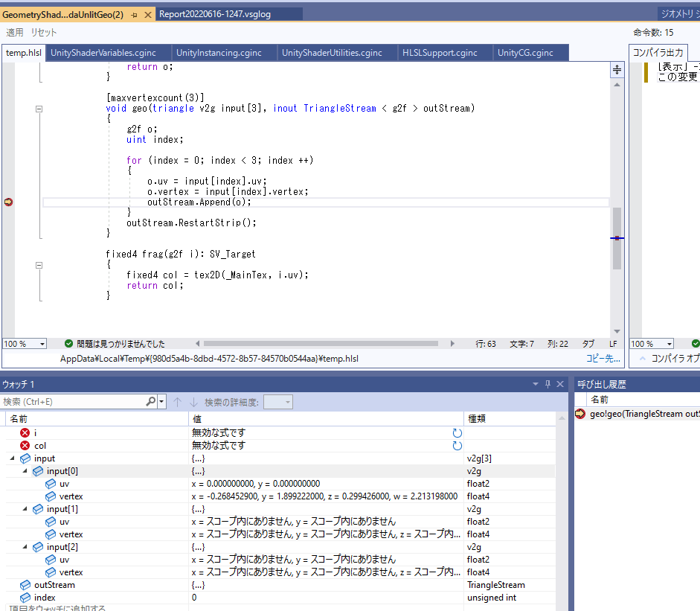700x611 pixels.
Task: Click the 名前 header in 呼び出し履歴 panel
Action: [x=599, y=400]
